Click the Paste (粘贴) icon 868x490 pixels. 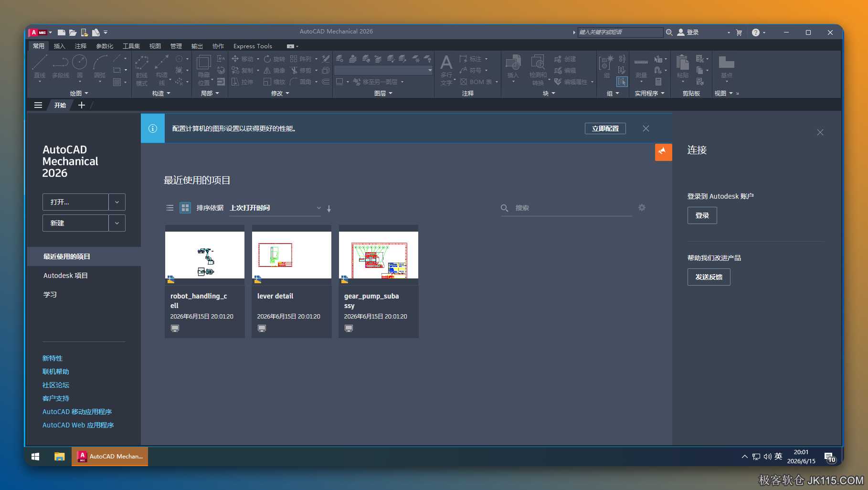tap(683, 66)
